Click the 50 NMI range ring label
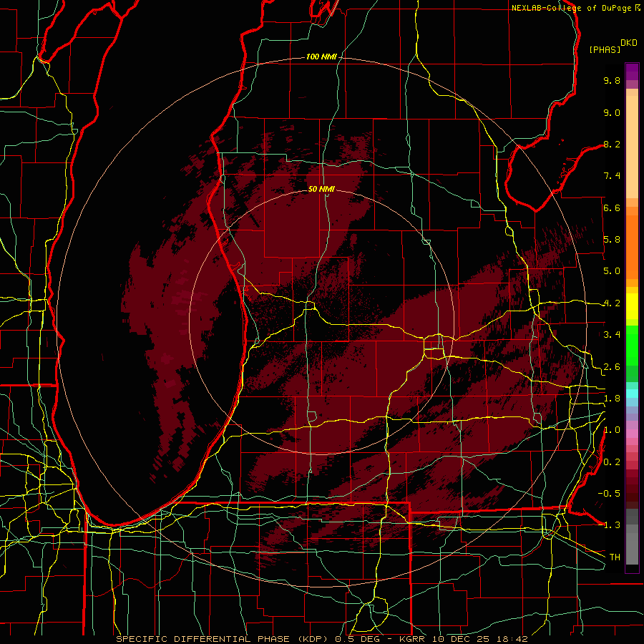This screenshot has height=644, width=644. (x=321, y=189)
